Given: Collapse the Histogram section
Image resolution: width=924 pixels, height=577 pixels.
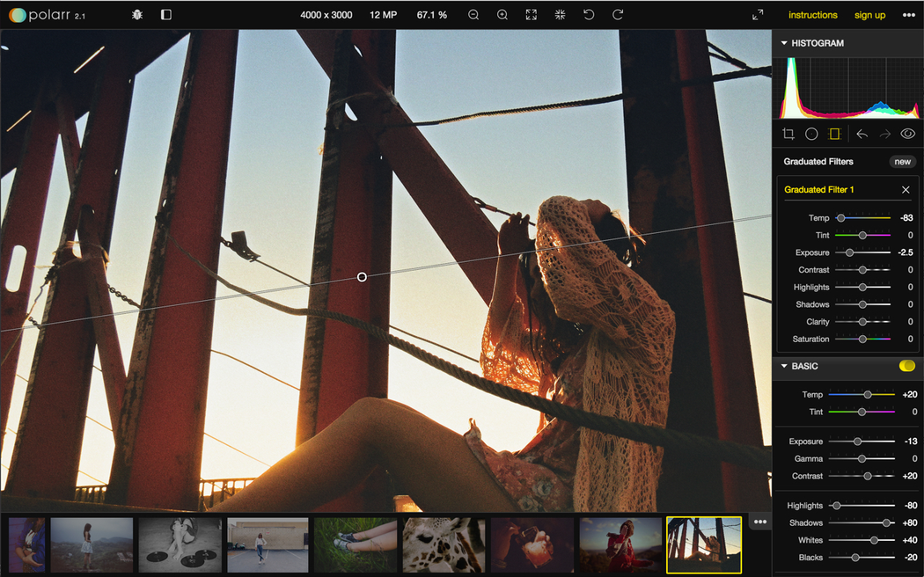Looking at the screenshot, I should [x=784, y=43].
